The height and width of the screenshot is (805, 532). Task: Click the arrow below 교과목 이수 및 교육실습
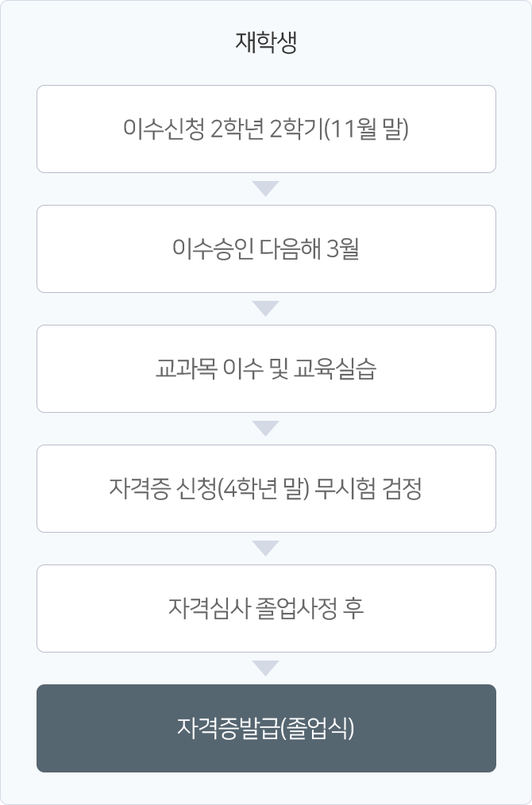[266, 428]
